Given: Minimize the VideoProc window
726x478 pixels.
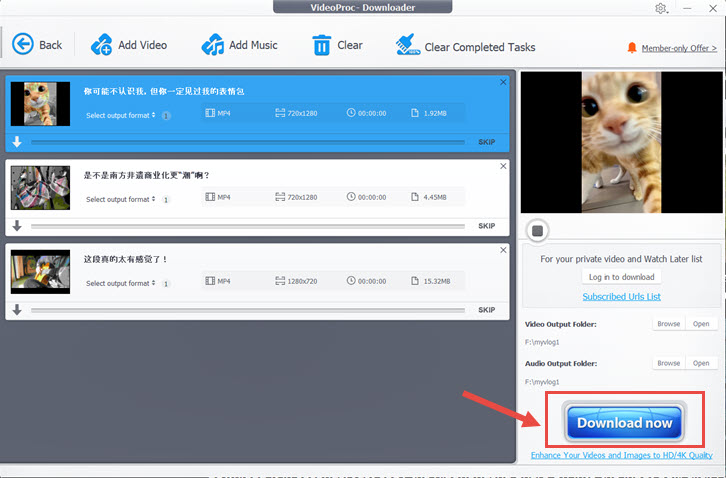Looking at the screenshot, I should point(687,8).
